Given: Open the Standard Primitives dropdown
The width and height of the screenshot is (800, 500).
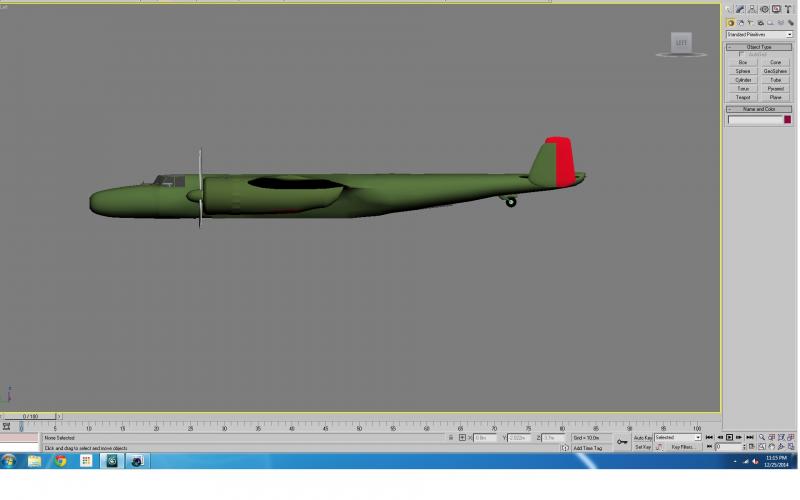Looking at the screenshot, I should pos(759,35).
